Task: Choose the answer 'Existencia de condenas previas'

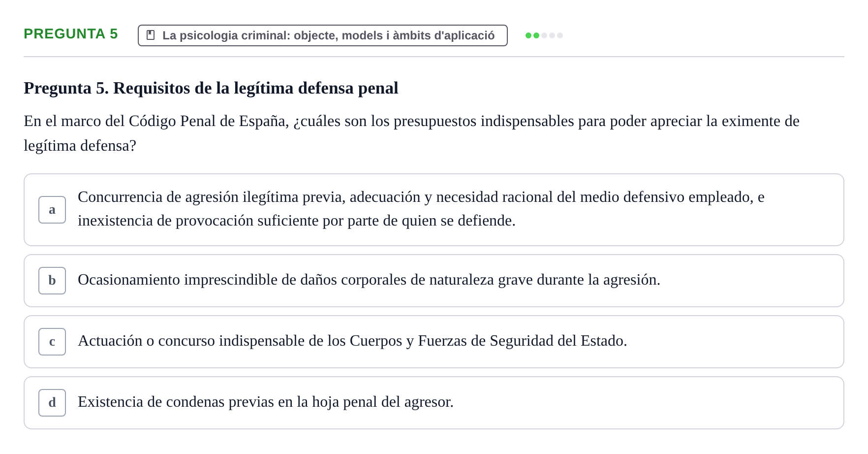Action: [434, 403]
